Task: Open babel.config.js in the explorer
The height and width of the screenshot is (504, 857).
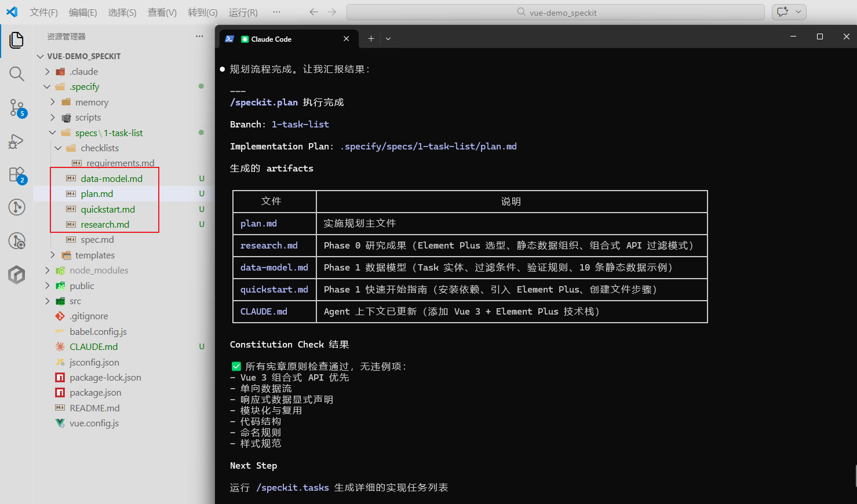Action: click(x=98, y=332)
